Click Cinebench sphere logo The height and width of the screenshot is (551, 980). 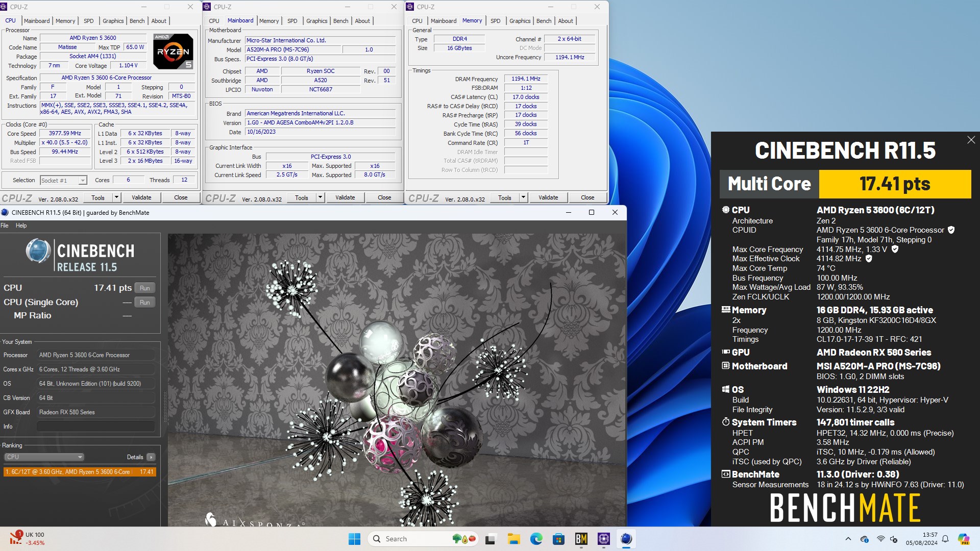pyautogui.click(x=38, y=251)
